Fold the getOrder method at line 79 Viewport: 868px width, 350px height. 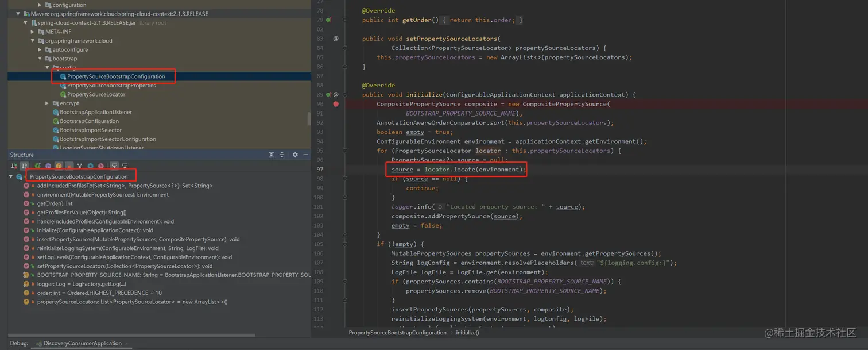[x=345, y=20]
